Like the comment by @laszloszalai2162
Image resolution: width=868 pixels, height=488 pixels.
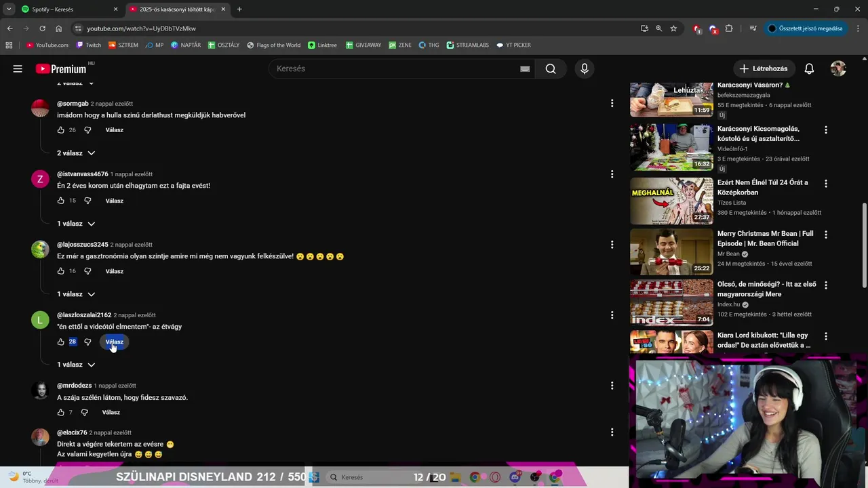60,342
